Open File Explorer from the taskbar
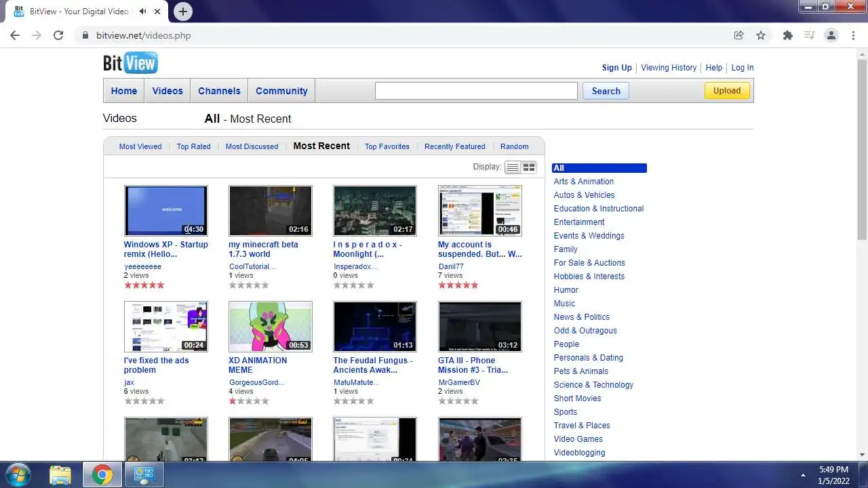This screenshot has height=488, width=868. click(60, 474)
